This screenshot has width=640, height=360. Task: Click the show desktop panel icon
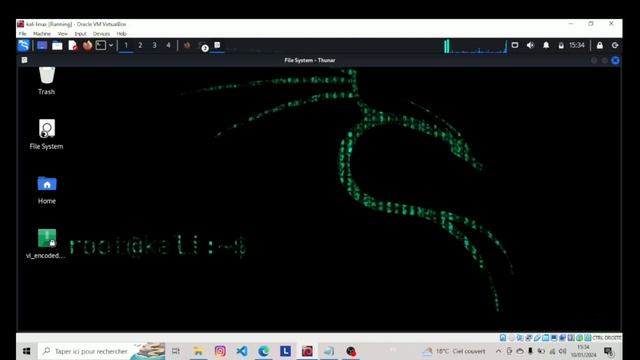(42, 45)
